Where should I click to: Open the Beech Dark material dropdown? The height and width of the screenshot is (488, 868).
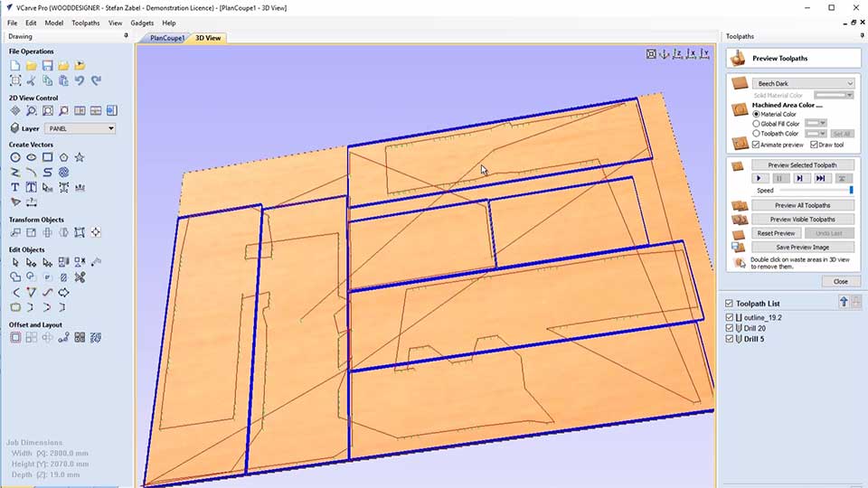803,83
